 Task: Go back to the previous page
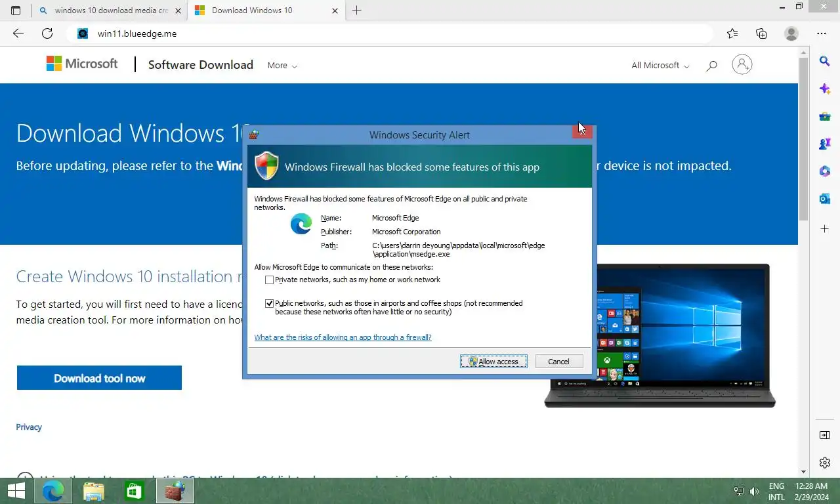18,33
